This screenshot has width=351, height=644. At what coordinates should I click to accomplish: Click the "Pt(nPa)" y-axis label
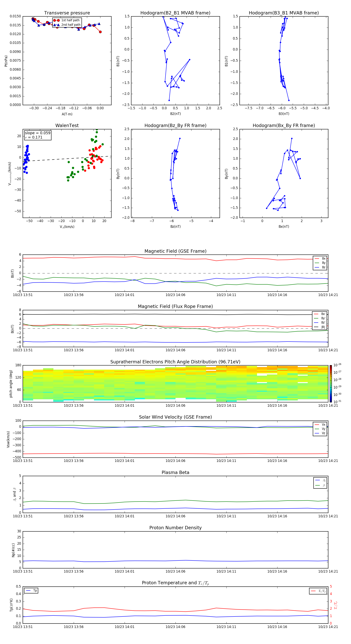pyautogui.click(x=6, y=61)
